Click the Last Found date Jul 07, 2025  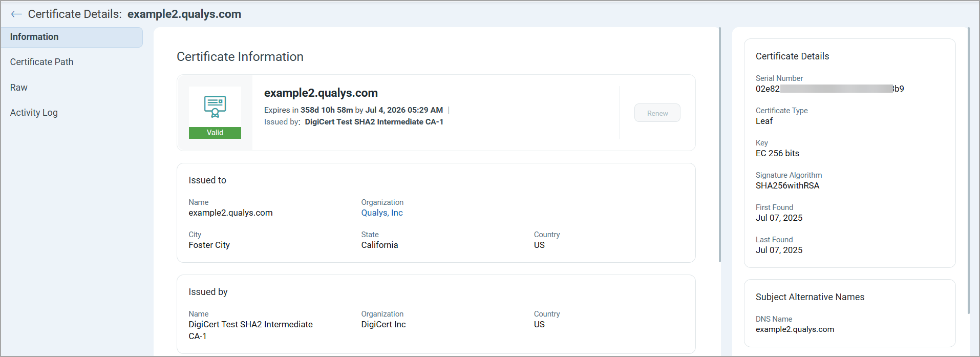(x=779, y=250)
